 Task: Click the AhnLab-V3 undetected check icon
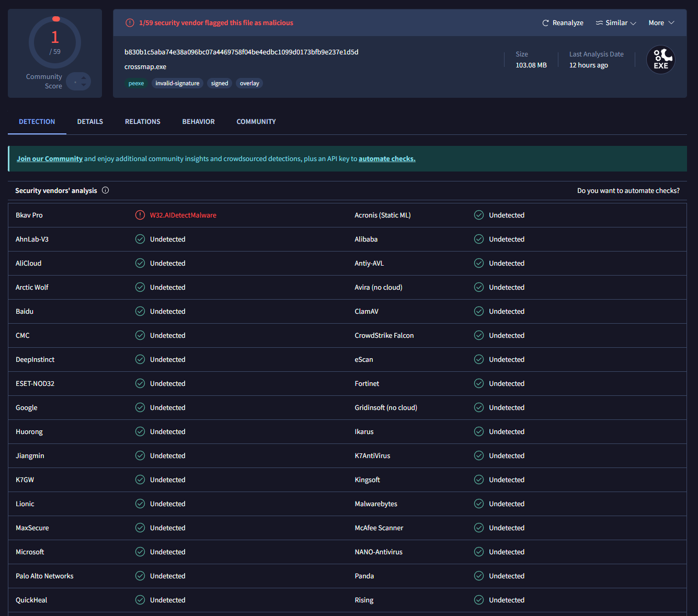click(x=140, y=239)
